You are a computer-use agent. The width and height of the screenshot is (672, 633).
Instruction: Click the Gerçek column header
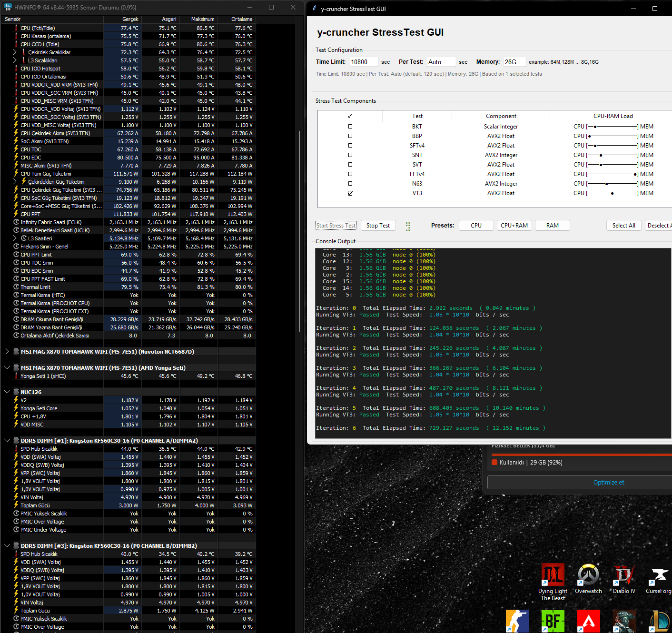[123, 19]
